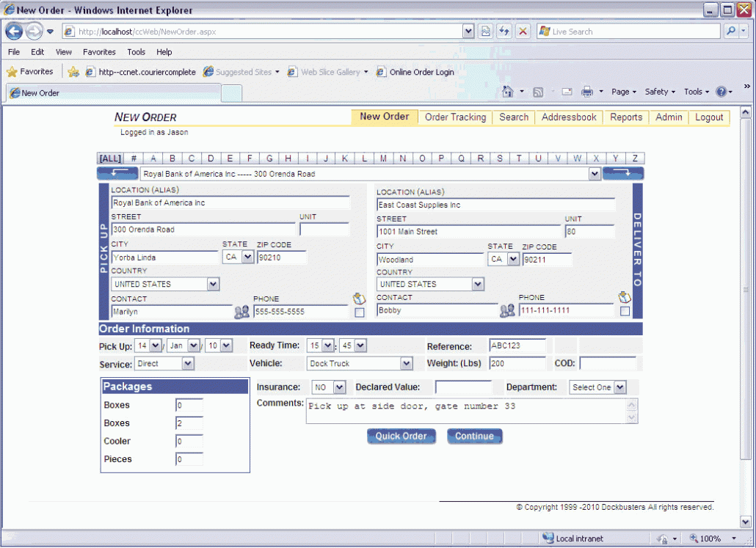Image resolution: width=756 pixels, height=548 pixels.
Task: Tick the checkbox beside delivery phone
Action: point(625,311)
